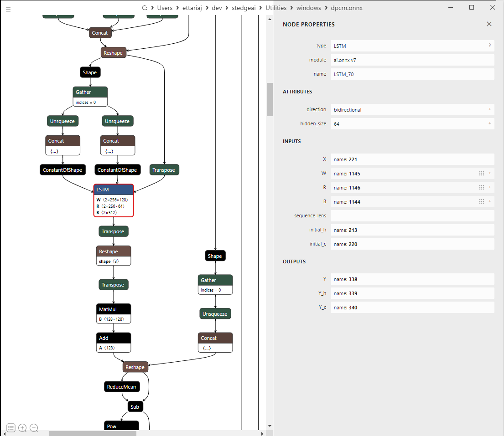Open the hamburger menu in the top-left corner

[8, 9]
